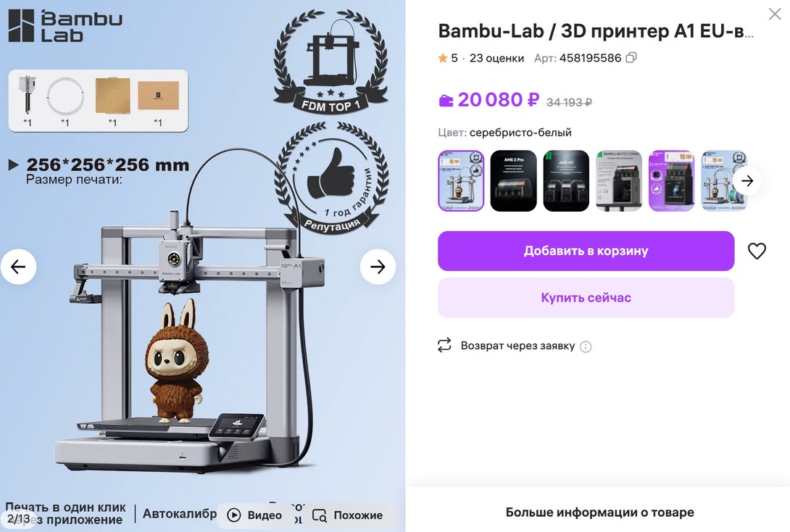
Task: Show the next product photo
Action: pyautogui.click(x=378, y=267)
